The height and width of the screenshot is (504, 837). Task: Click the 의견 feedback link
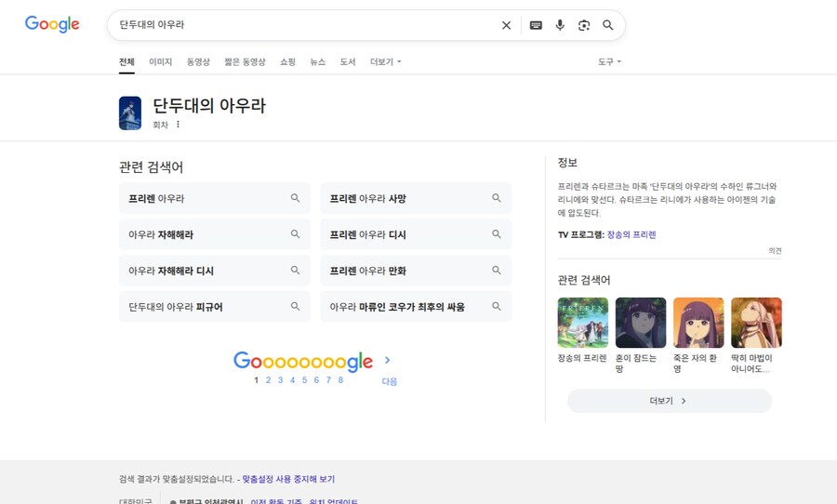[775, 250]
